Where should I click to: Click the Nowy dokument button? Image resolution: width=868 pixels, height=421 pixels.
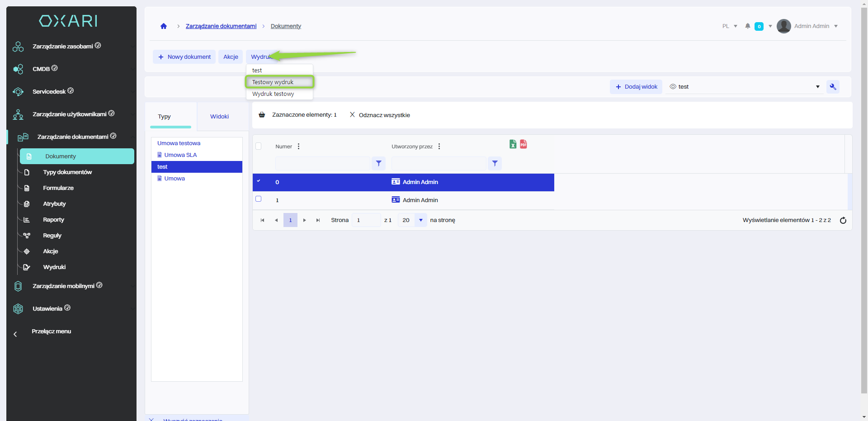click(x=184, y=57)
